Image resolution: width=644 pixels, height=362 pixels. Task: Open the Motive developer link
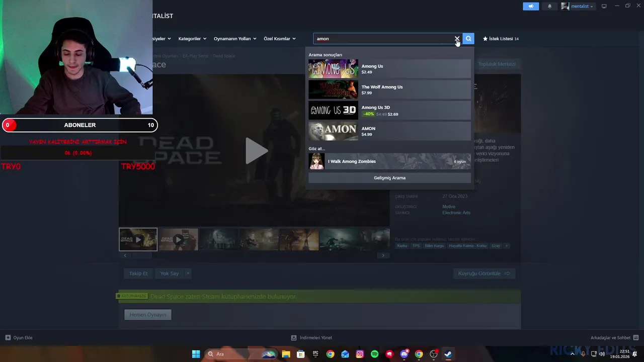(x=449, y=207)
